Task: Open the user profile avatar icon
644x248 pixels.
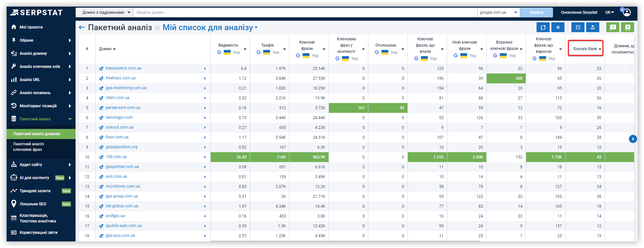Action: click(x=627, y=12)
